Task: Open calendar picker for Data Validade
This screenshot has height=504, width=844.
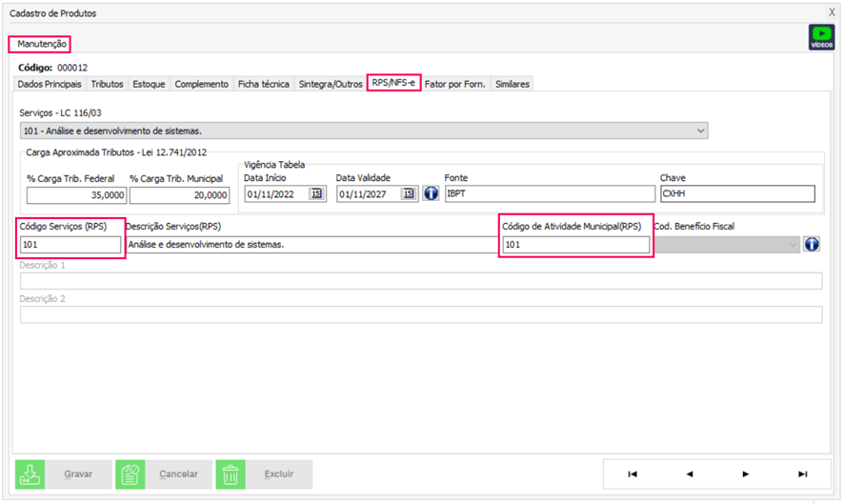Action: pos(409,194)
